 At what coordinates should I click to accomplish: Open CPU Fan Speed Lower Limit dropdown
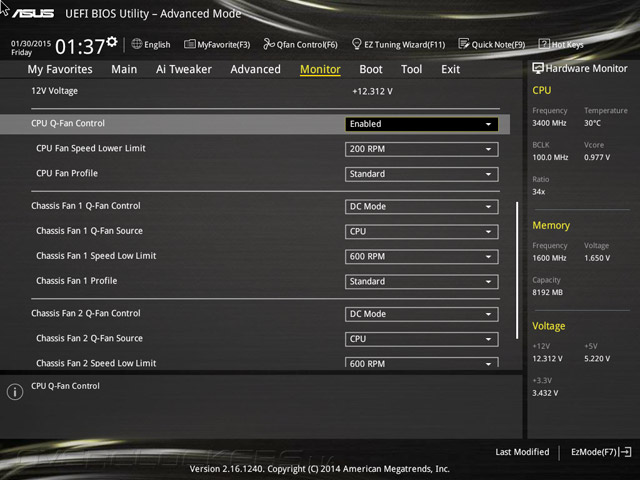point(422,149)
